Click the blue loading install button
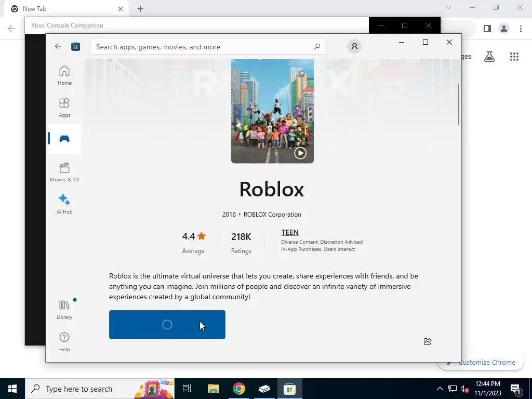Viewport: 532px width, 399px height. 167,325
